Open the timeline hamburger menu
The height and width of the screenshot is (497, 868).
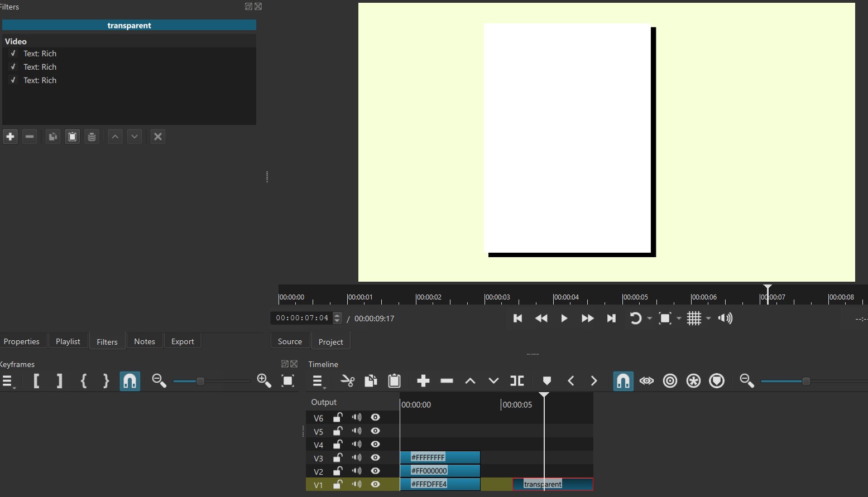pos(318,381)
